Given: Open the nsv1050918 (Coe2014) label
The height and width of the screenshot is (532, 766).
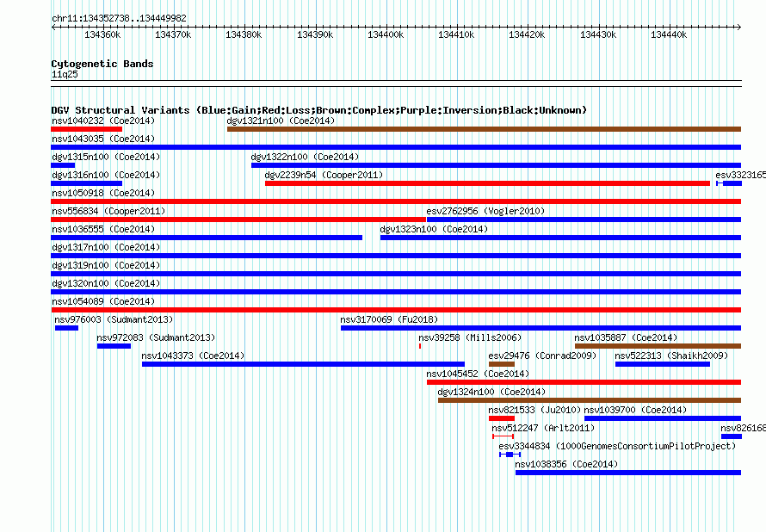Looking at the screenshot, I should [x=103, y=193].
